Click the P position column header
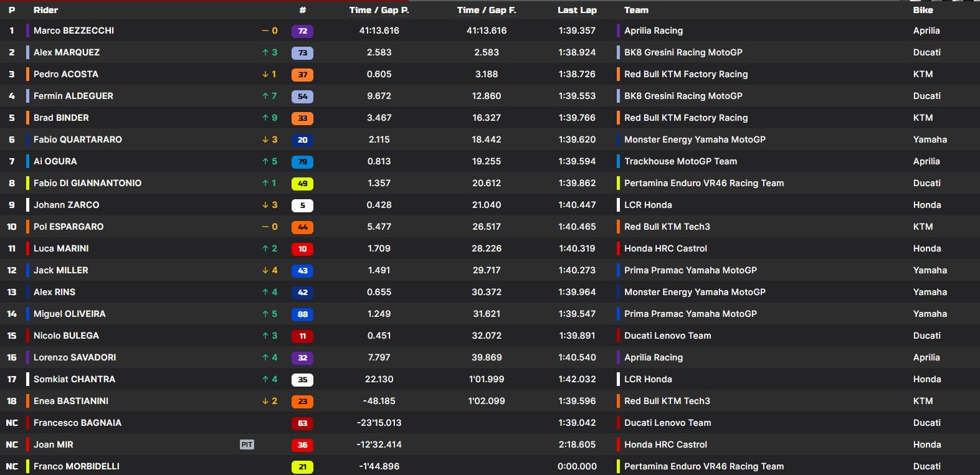This screenshot has height=475, width=980. 12,10
